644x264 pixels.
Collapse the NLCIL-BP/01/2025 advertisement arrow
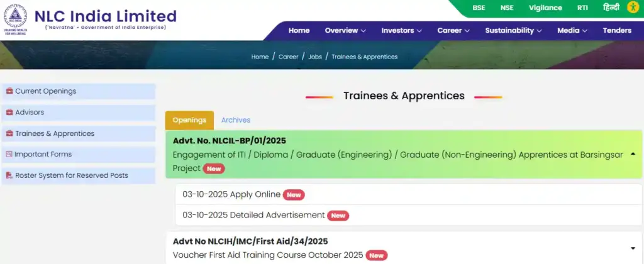pos(632,154)
